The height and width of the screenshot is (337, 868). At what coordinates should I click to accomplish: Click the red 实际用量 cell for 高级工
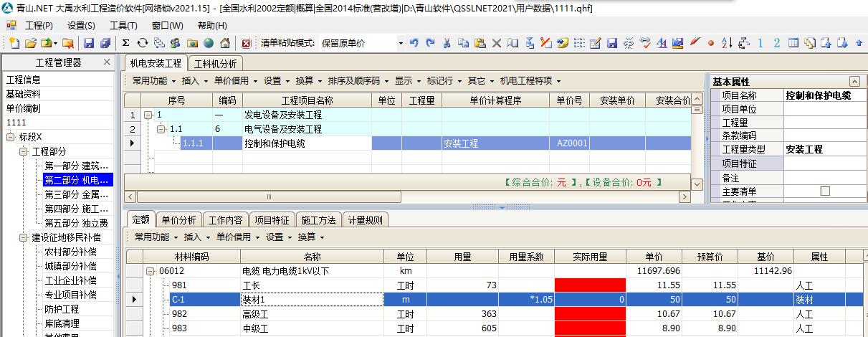[x=590, y=314]
